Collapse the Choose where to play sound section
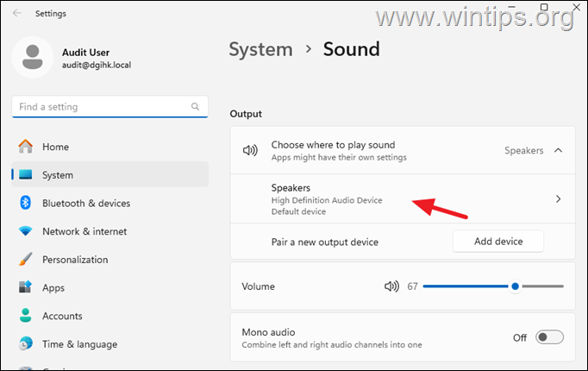588x371 pixels. (558, 150)
